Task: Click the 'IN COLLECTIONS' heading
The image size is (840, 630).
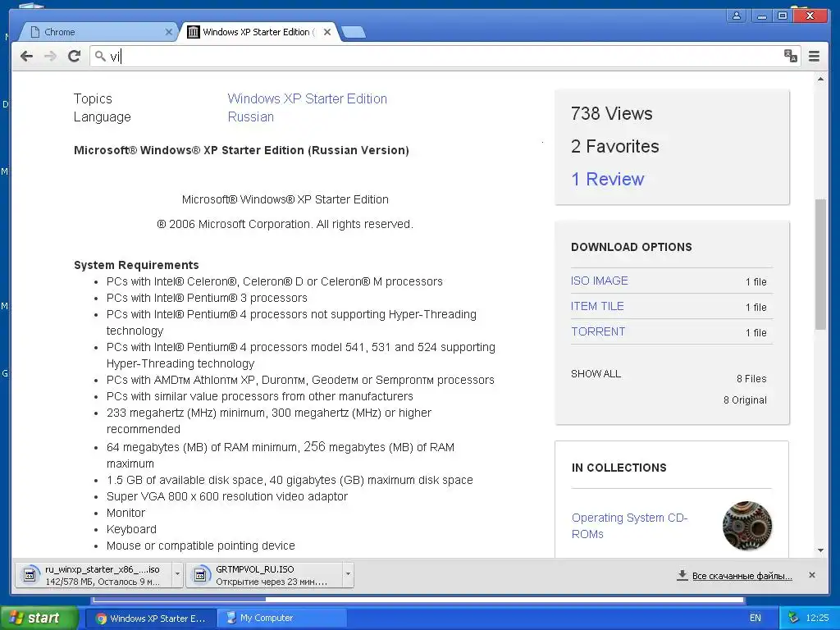Action: pos(619,468)
